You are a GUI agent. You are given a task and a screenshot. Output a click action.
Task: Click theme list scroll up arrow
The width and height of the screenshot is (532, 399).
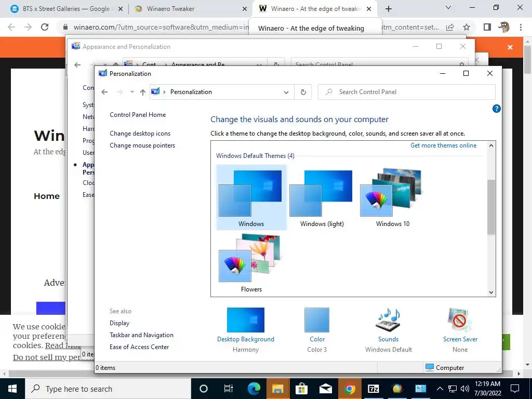pyautogui.click(x=491, y=145)
